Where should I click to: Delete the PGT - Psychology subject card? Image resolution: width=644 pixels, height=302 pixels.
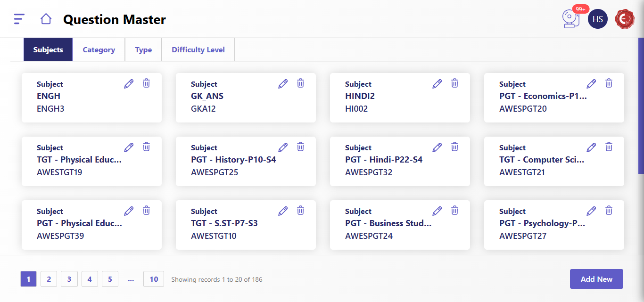point(609,211)
